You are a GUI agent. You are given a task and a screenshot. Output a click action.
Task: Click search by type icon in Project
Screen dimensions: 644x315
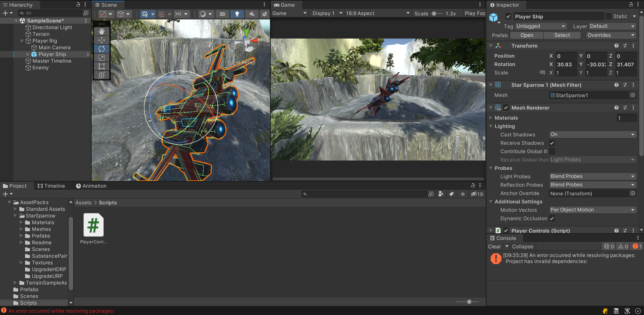pyautogui.click(x=441, y=194)
